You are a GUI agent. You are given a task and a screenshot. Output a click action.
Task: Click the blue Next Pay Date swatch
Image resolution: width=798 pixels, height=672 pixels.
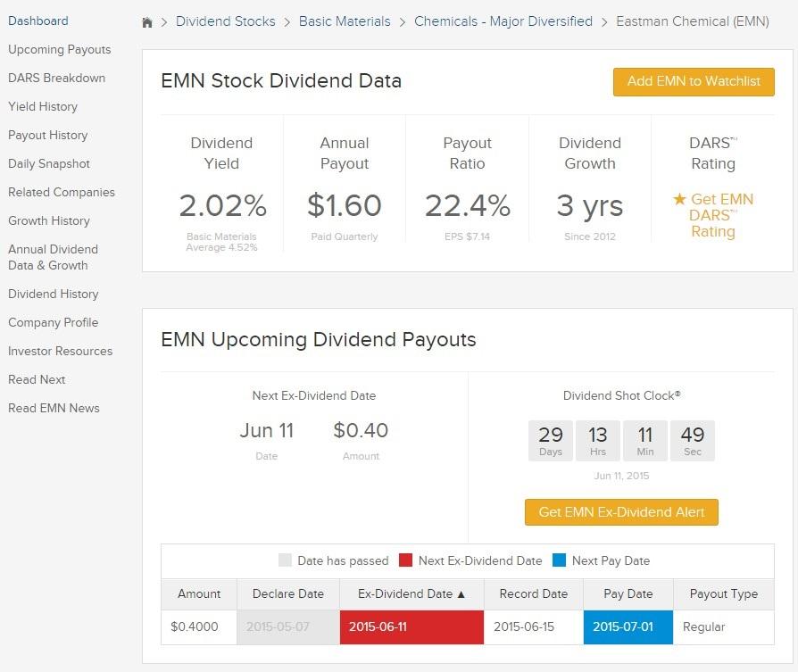[560, 560]
